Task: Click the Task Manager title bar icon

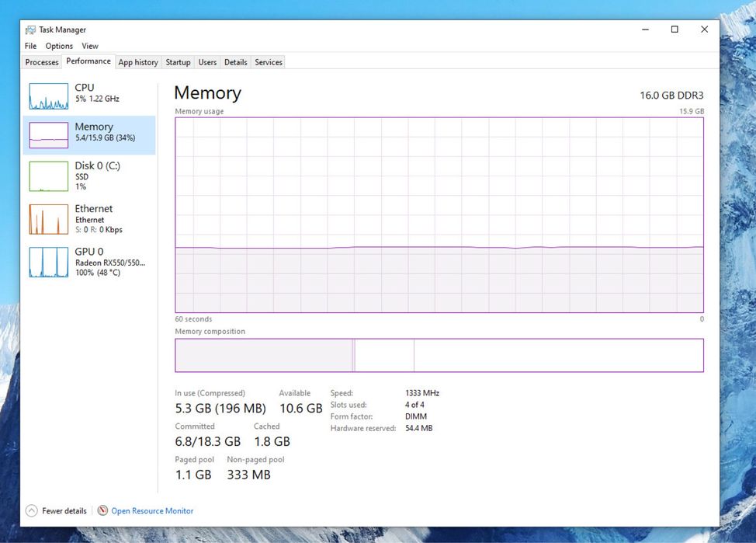Action: [30, 30]
